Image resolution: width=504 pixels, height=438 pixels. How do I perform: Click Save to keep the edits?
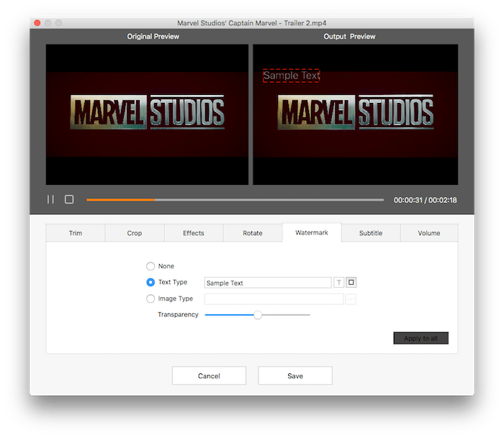pos(295,375)
